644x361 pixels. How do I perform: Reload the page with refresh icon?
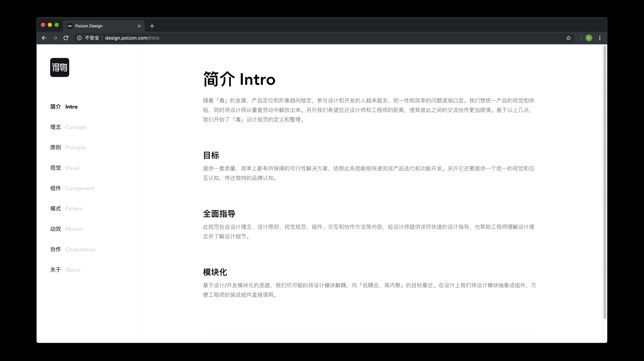66,38
